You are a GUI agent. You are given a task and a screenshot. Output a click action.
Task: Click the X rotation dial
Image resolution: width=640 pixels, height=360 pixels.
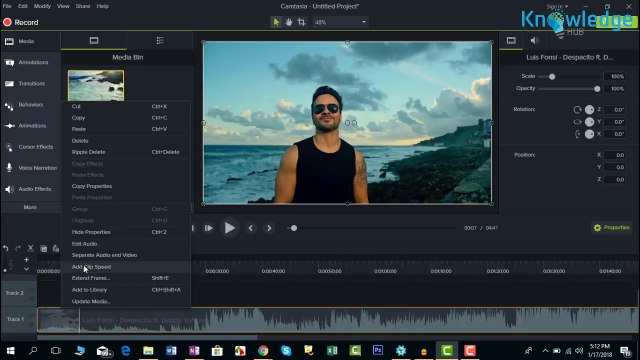point(589,134)
